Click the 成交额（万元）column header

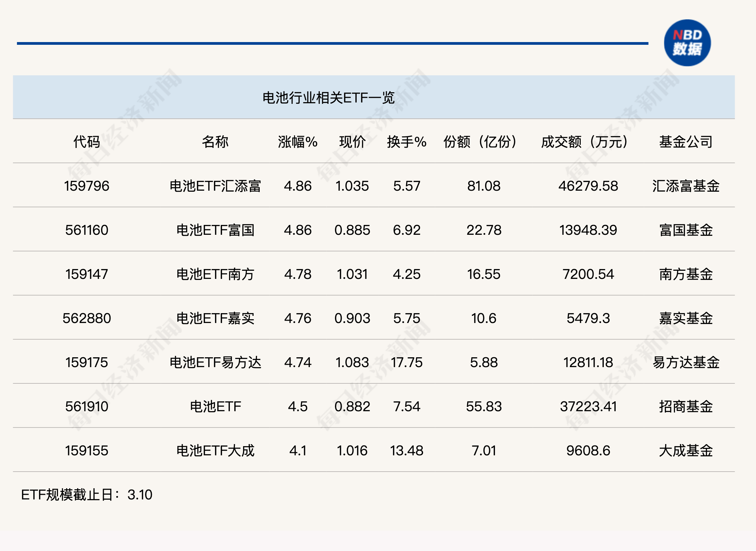point(584,142)
